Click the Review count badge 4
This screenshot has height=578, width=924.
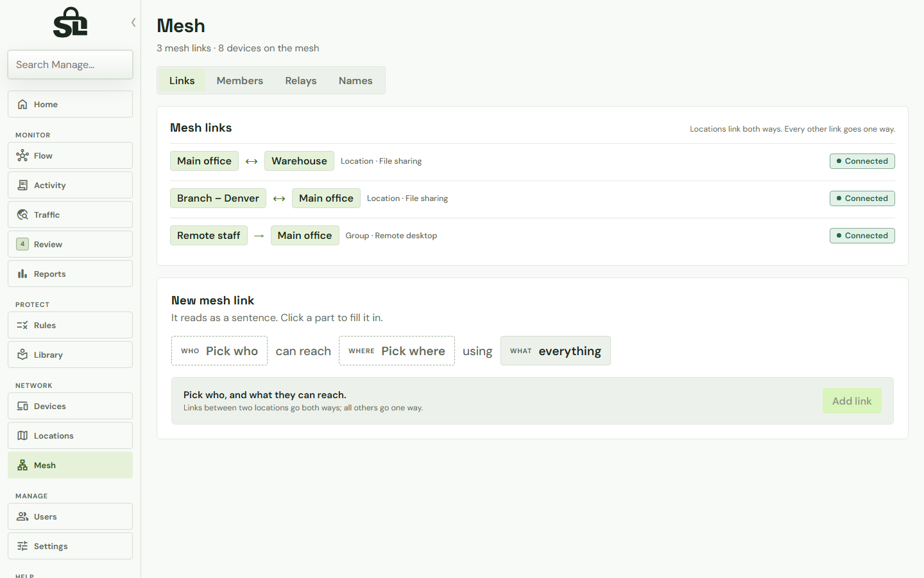(x=22, y=244)
